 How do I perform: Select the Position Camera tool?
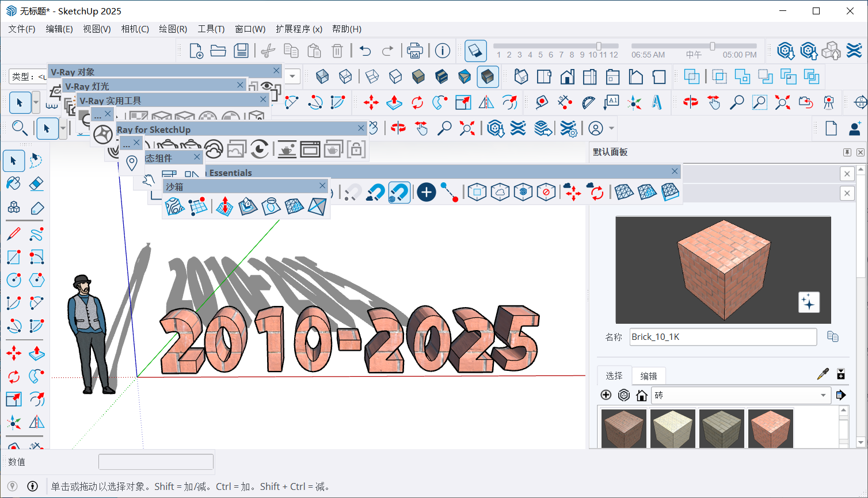pyautogui.click(x=828, y=102)
